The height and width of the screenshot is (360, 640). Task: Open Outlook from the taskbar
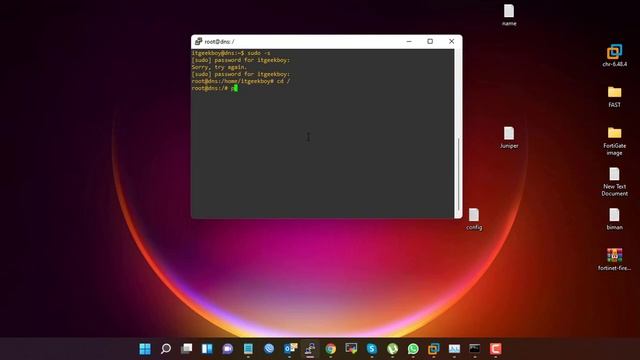click(290, 349)
